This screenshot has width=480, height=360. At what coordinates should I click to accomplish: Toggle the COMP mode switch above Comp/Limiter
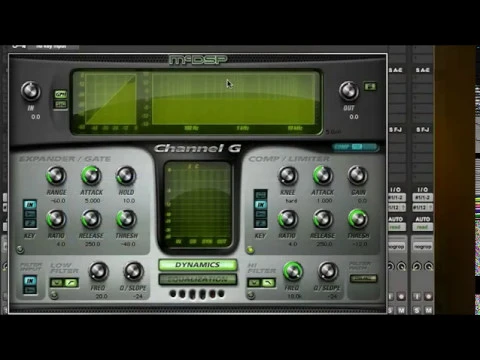(x=356, y=147)
